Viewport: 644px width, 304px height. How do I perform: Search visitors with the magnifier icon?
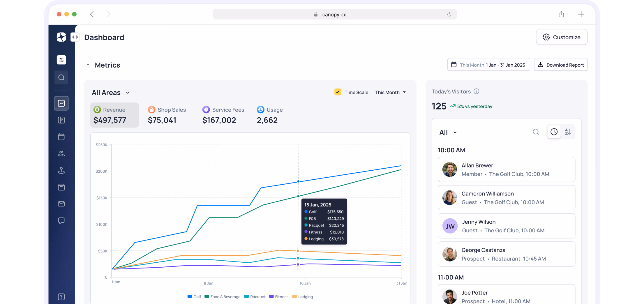click(536, 132)
